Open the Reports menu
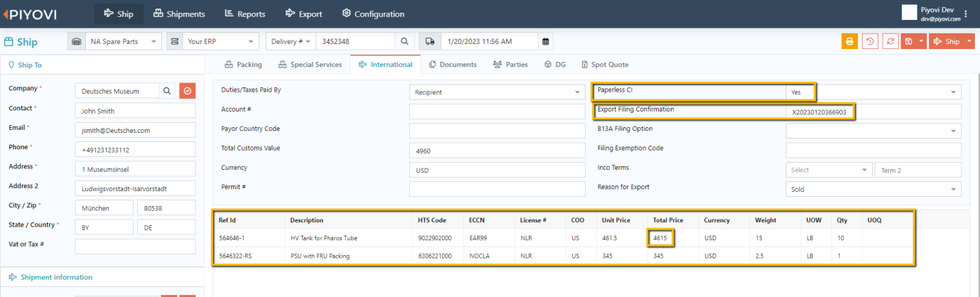The width and height of the screenshot is (980, 297). click(x=245, y=13)
